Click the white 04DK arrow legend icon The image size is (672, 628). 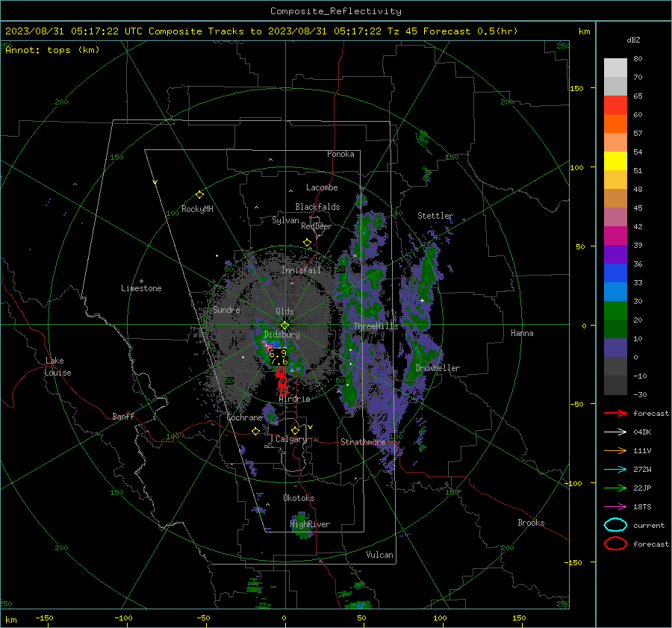coord(615,432)
